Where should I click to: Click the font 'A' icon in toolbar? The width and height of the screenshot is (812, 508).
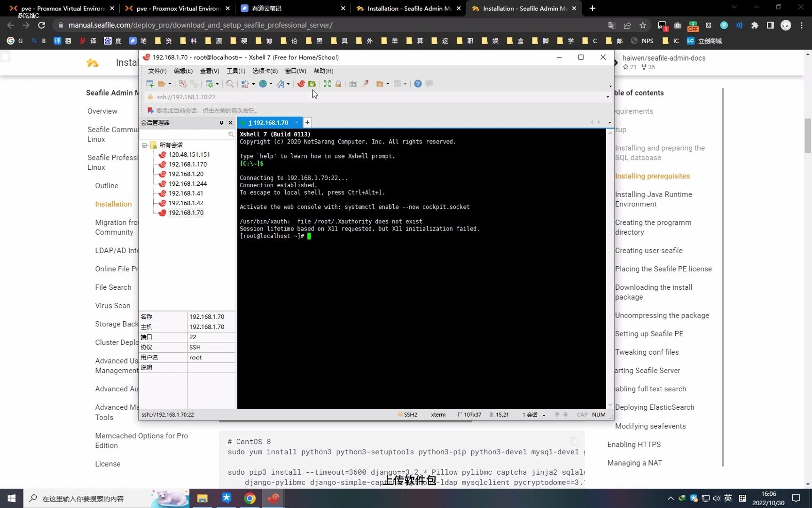click(281, 84)
